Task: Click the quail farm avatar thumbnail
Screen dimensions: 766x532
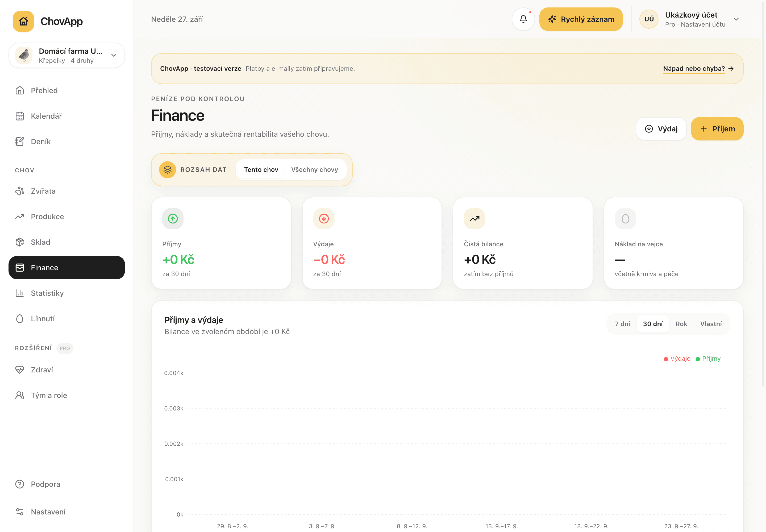Action: 24,55
